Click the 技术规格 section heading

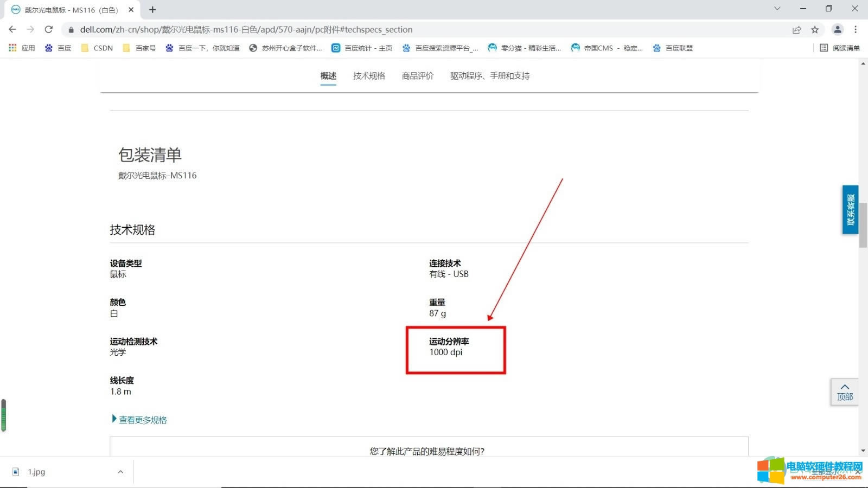(x=132, y=230)
